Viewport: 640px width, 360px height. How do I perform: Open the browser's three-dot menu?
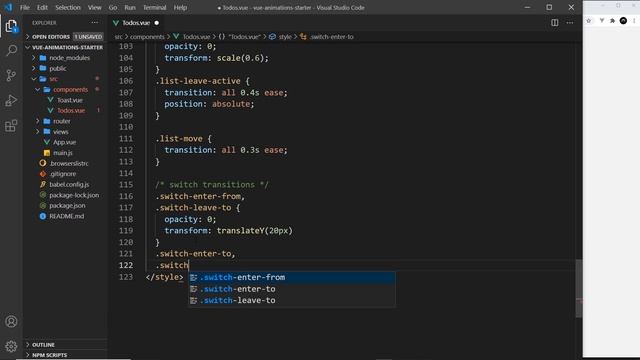tap(634, 21)
